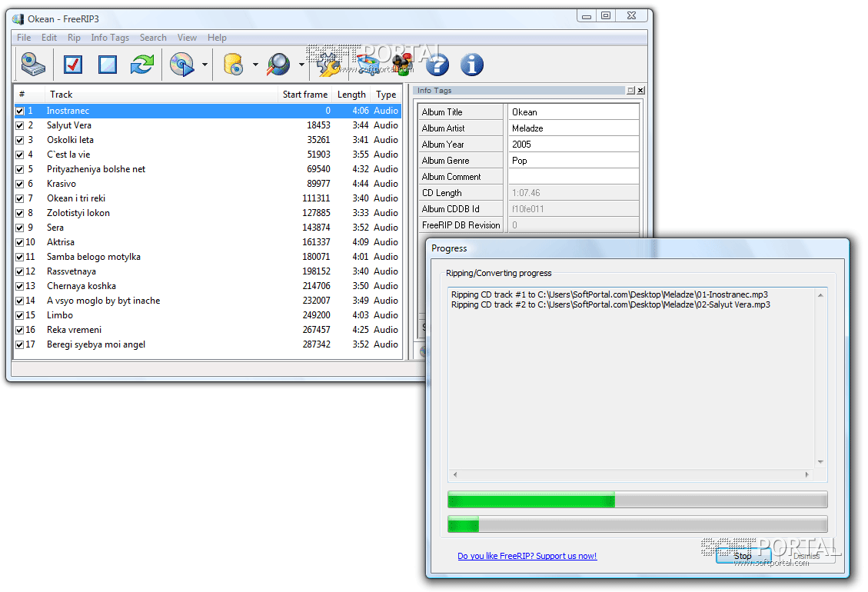
Task: Open the search globe icon dropdown arrow
Action: tap(301, 65)
